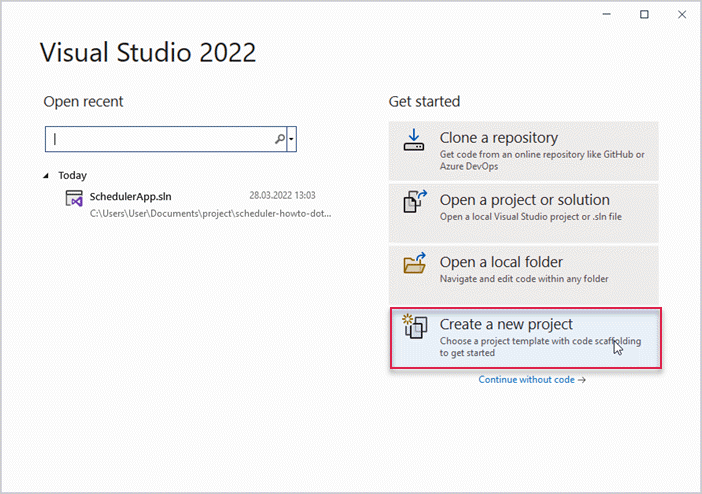
Task: Pick the Open a local folder title
Action: point(501,262)
